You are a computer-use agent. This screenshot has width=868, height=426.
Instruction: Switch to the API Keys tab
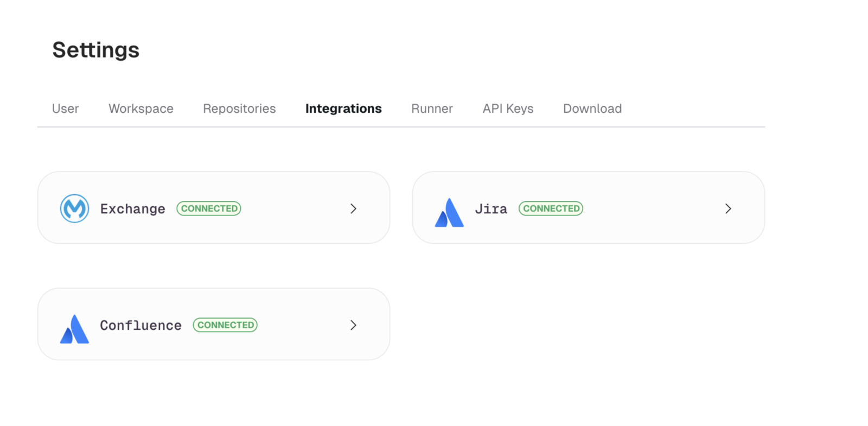(x=508, y=109)
